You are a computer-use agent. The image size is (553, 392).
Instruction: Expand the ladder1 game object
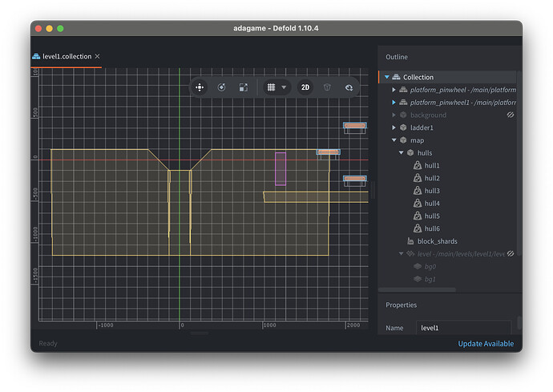point(394,127)
